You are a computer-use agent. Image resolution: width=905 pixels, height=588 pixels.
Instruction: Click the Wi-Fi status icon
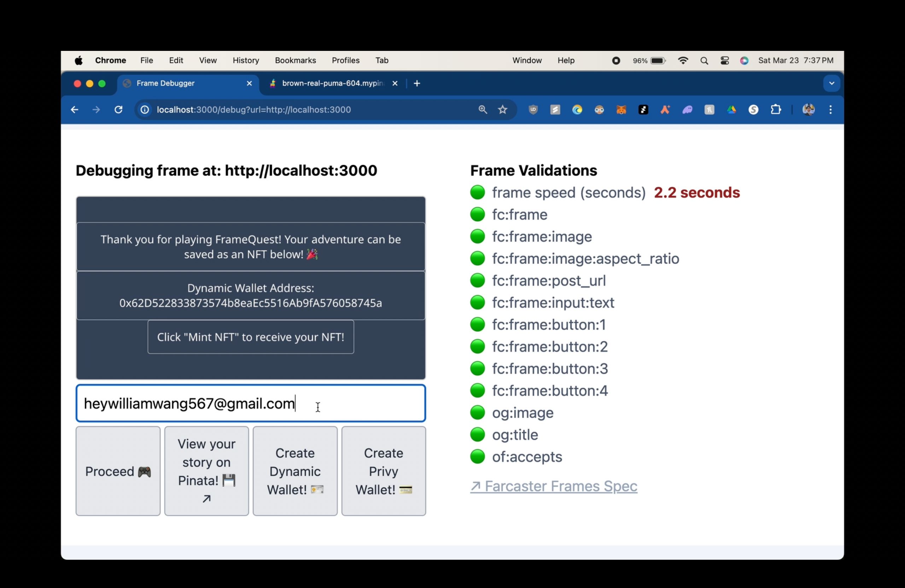coord(683,61)
